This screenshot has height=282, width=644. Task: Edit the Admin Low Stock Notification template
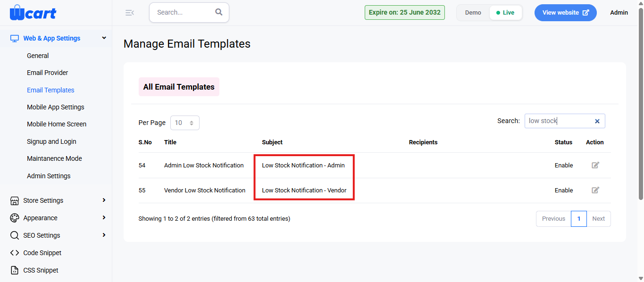pyautogui.click(x=595, y=165)
